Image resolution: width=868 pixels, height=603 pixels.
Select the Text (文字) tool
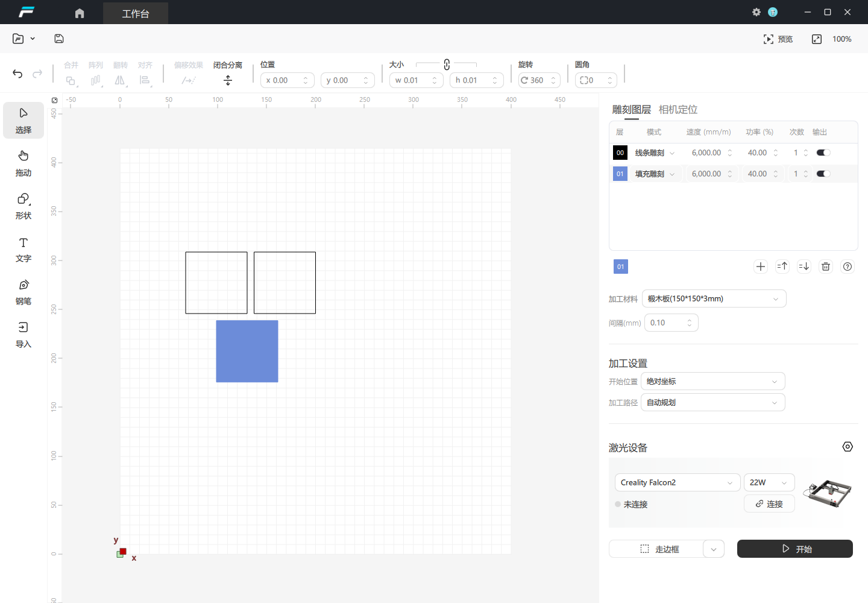[x=24, y=248]
